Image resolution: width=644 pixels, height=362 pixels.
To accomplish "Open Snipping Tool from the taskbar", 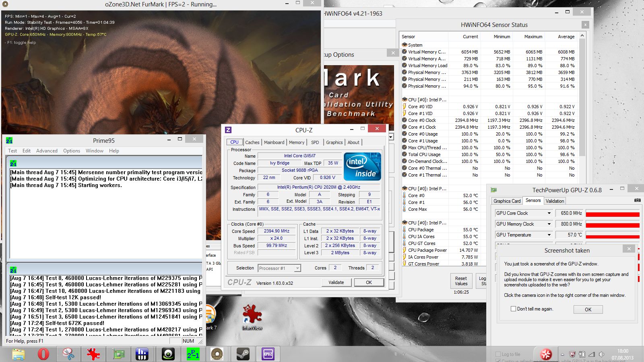I will pyautogui.click(x=68, y=354).
